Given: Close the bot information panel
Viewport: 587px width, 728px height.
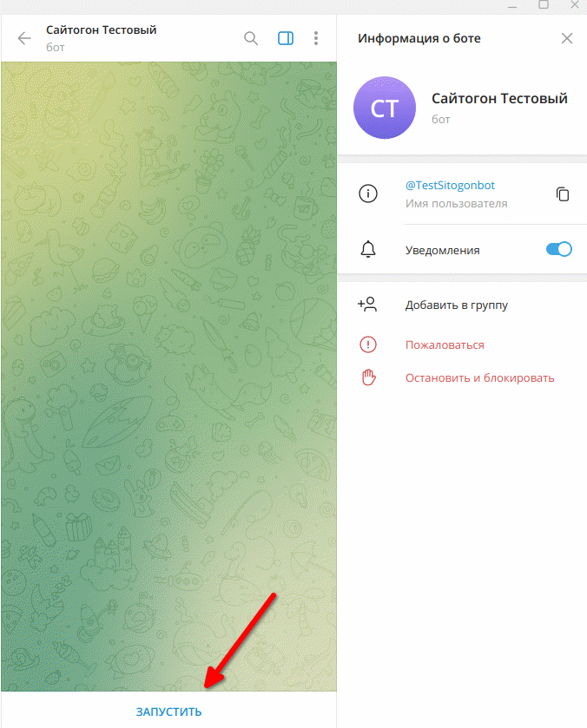Looking at the screenshot, I should [x=566, y=38].
